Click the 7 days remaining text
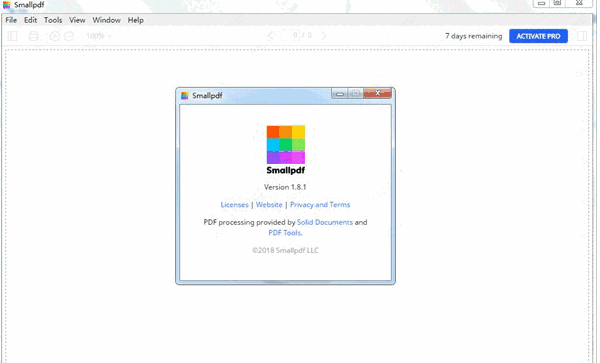Screen dimensions: 600x363 pyautogui.click(x=473, y=36)
